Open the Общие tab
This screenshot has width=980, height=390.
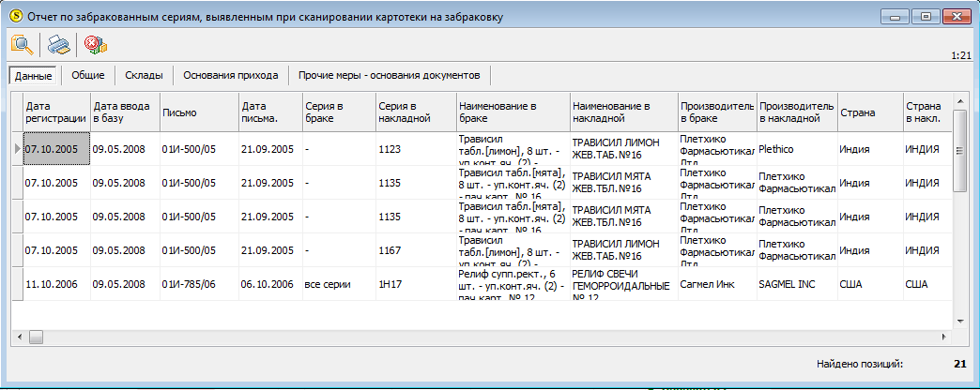[87, 76]
